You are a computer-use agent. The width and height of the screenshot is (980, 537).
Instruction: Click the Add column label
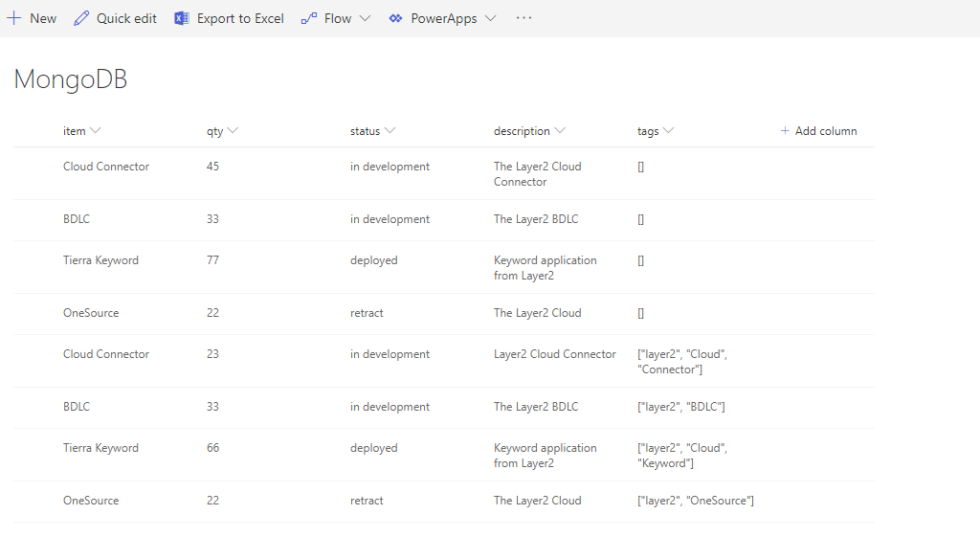826,131
